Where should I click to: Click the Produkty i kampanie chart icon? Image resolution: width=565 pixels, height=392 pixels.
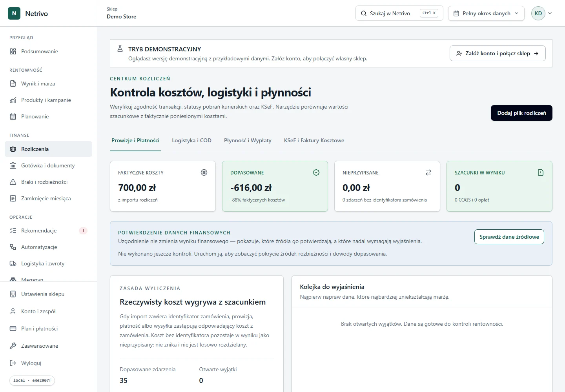click(13, 100)
